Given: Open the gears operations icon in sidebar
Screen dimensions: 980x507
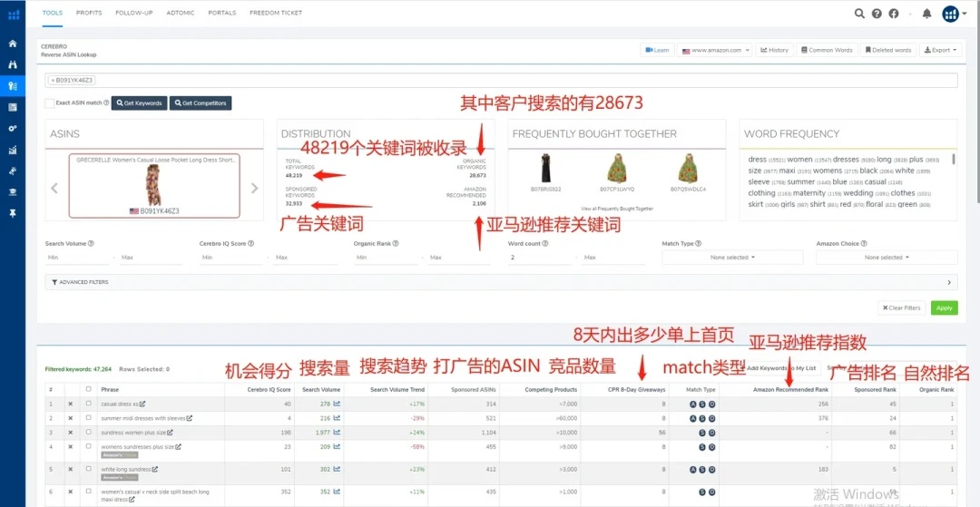Looking at the screenshot, I should coord(13,129).
